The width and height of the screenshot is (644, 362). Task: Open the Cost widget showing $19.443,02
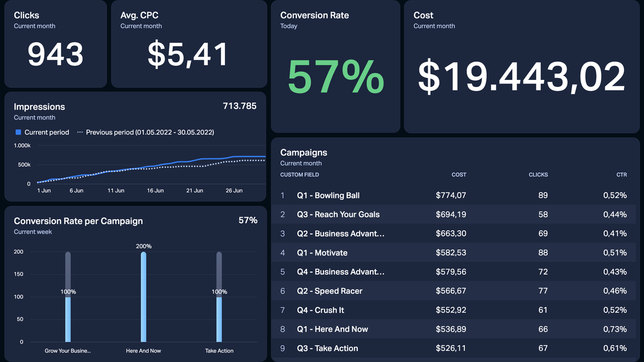click(521, 77)
